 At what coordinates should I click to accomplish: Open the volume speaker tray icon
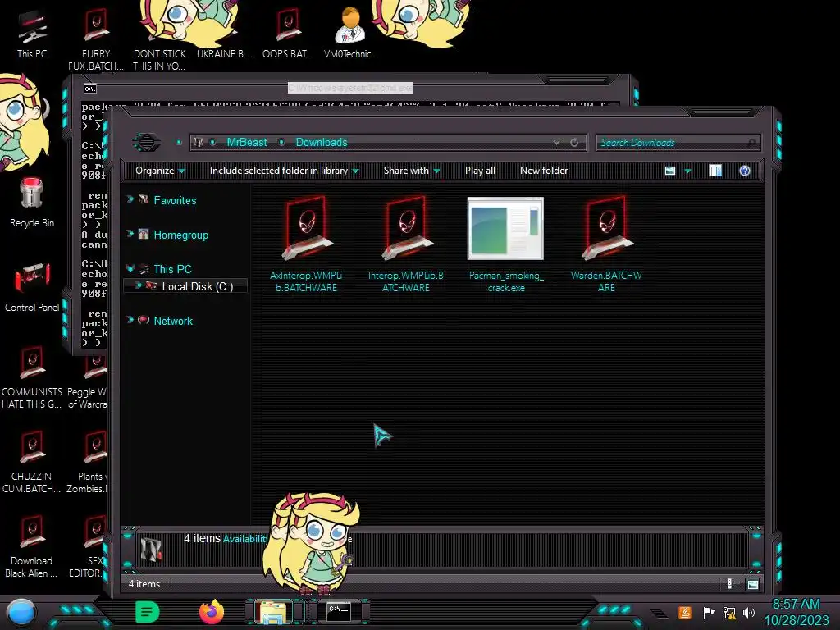click(749, 612)
